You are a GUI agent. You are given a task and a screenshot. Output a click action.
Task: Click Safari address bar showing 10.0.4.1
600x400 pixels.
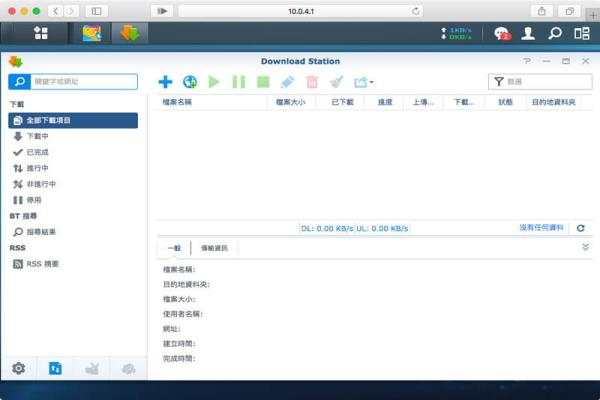(x=301, y=11)
